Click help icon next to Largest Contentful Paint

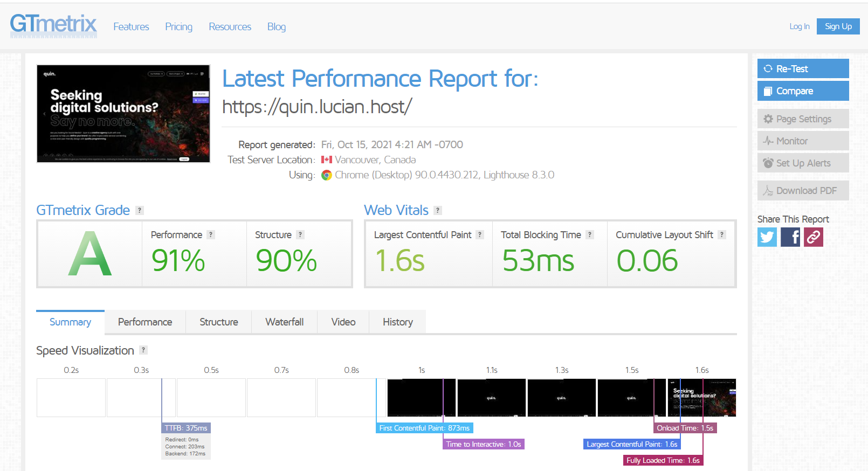tap(480, 235)
